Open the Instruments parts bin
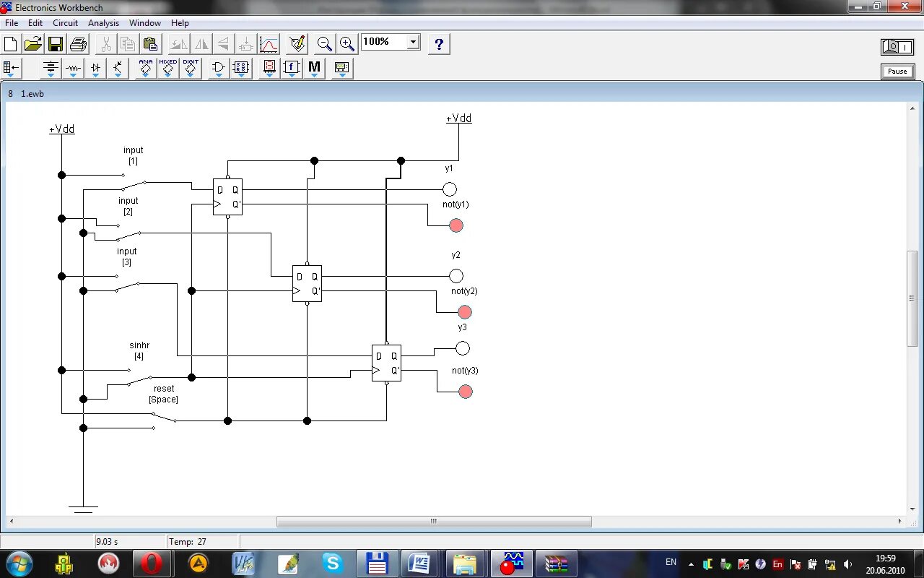 (x=342, y=69)
